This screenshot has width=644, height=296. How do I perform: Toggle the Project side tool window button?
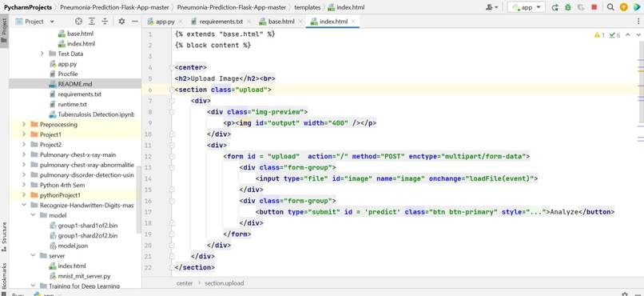click(x=4, y=31)
